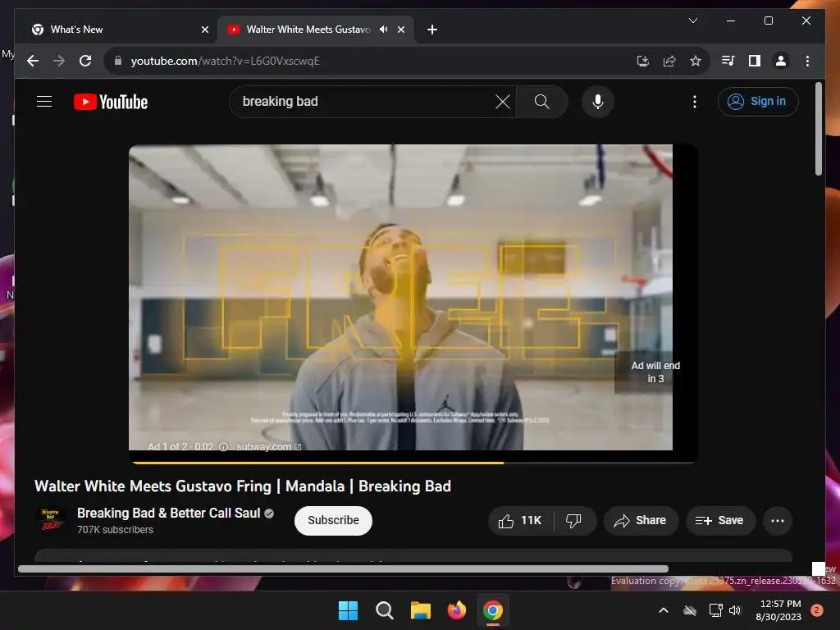Clear the search box with X
Viewport: 840px width, 630px height.
pyautogui.click(x=503, y=101)
